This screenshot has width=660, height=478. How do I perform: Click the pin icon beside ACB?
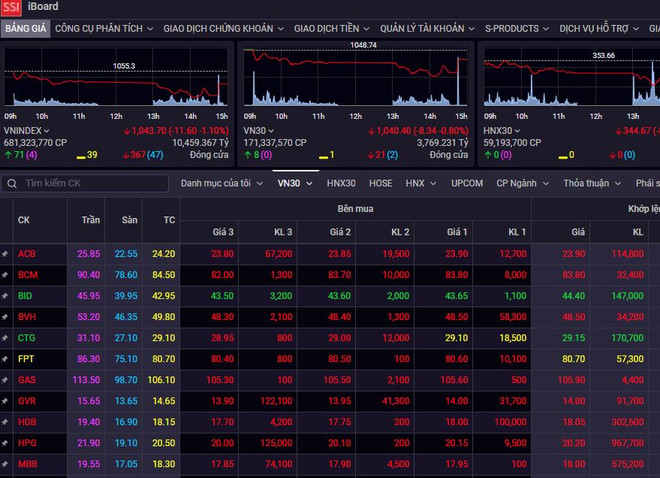click(x=5, y=254)
